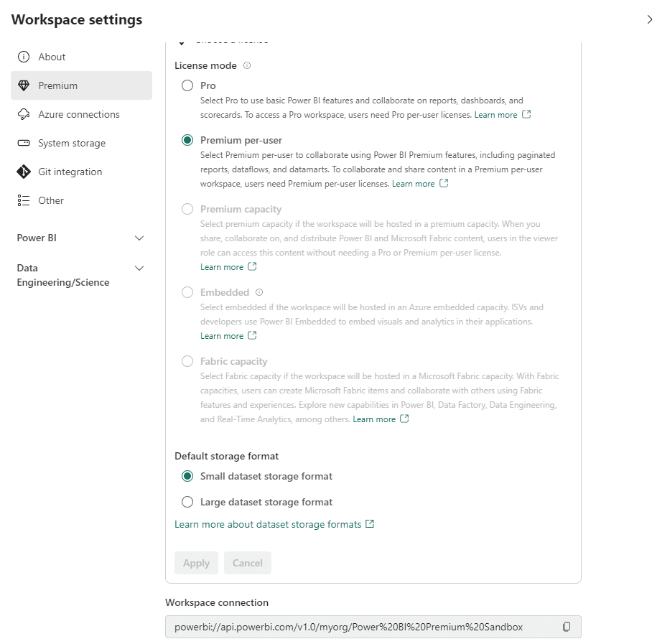Screen dimensions: 652x644
Task: Select Large dataset storage format
Action: click(187, 502)
